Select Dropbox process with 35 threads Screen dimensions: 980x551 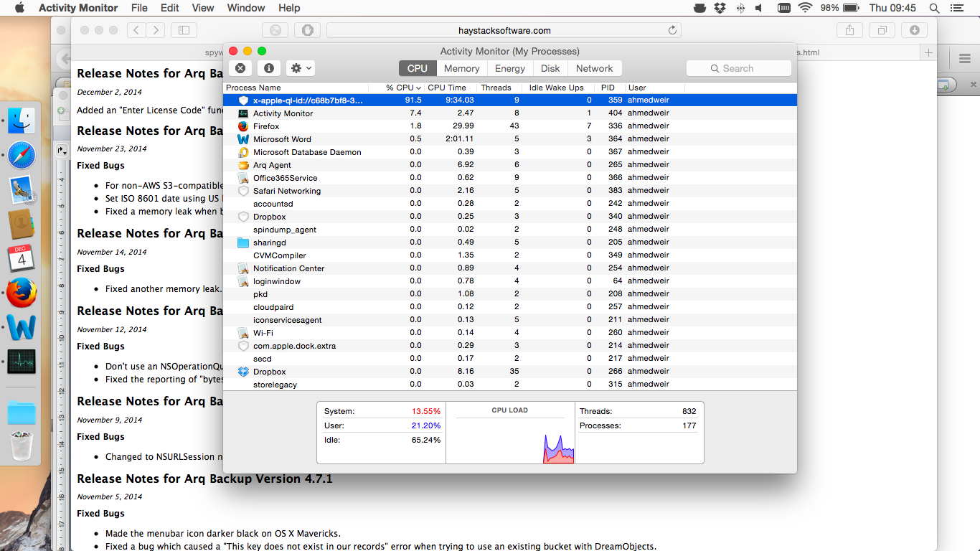tap(509, 372)
